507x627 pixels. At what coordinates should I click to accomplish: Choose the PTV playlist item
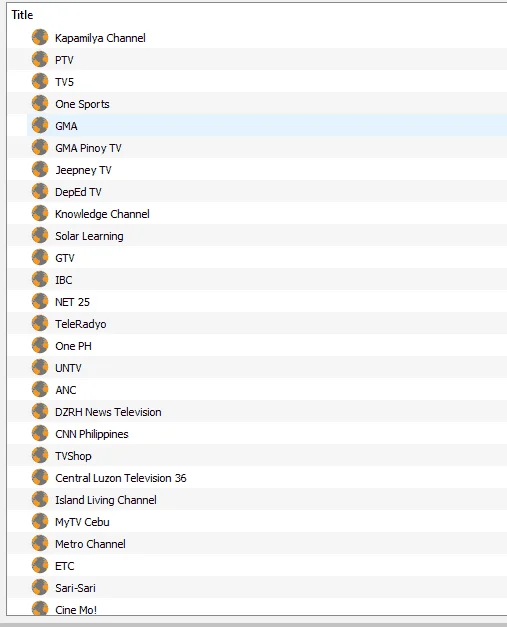64,60
